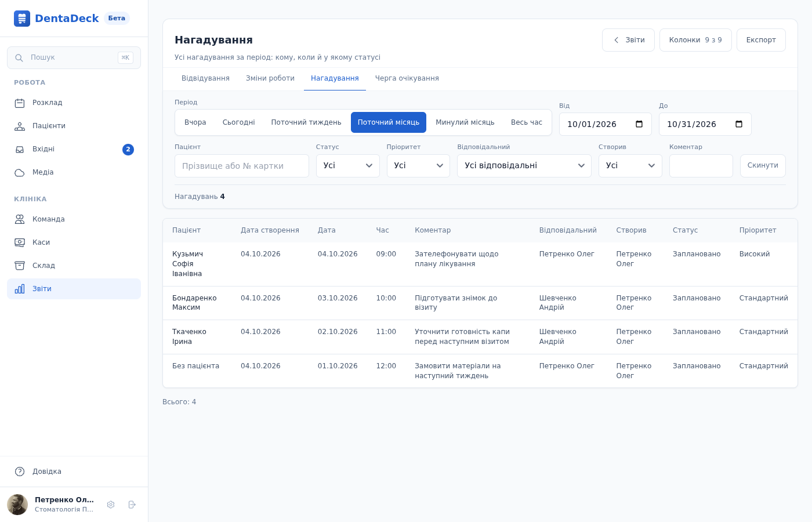Click the logout icon beside profile
The height and width of the screenshot is (522, 812).
pyautogui.click(x=132, y=505)
